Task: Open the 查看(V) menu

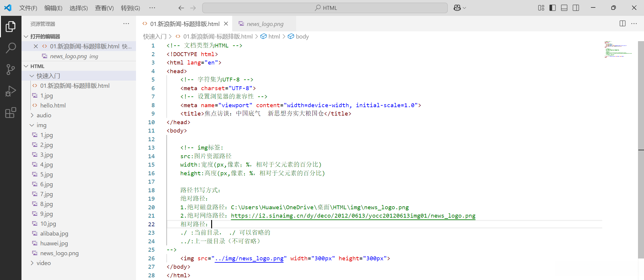Action: [x=104, y=8]
